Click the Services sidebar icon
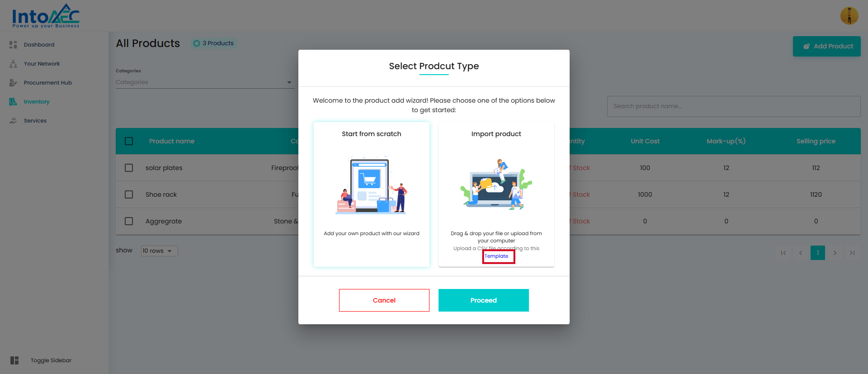The height and width of the screenshot is (374, 868). point(13,121)
